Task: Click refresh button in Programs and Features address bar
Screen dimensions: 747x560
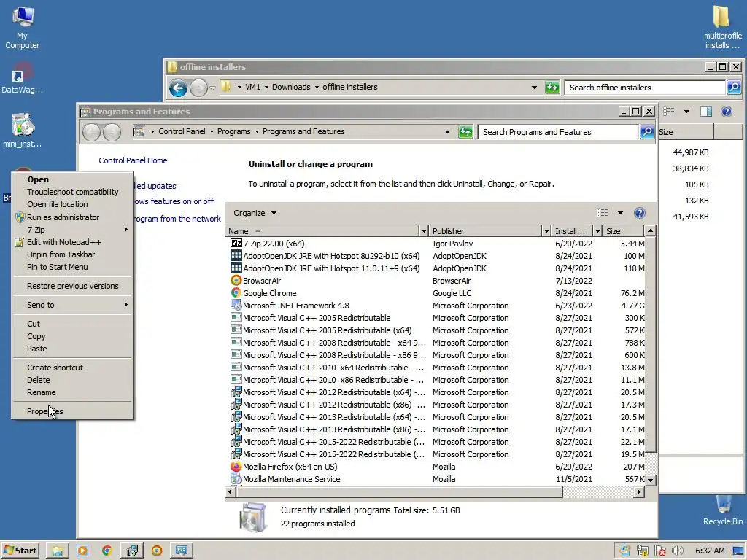Action: pos(465,132)
